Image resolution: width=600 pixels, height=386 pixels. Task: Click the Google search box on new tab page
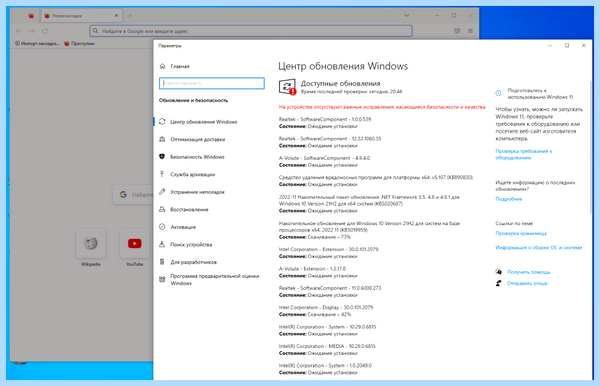pos(133,195)
